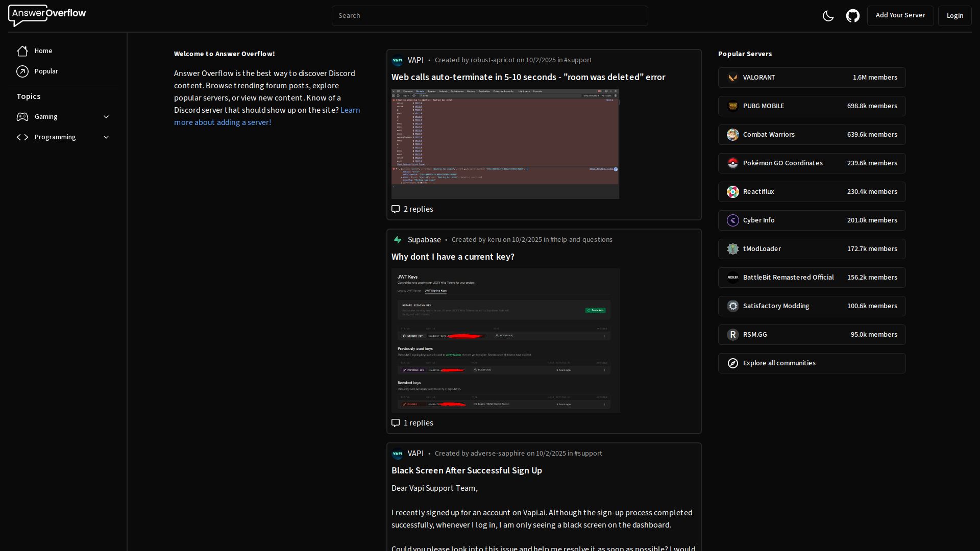
Task: Expand the Programming topic chevron
Action: click(x=106, y=137)
